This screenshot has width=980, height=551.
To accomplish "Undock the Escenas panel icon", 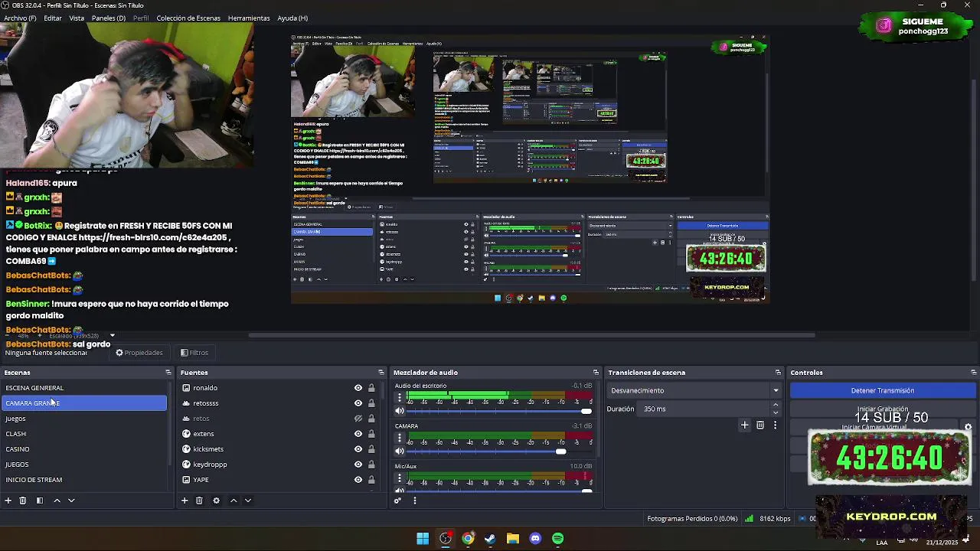I will [x=168, y=373].
